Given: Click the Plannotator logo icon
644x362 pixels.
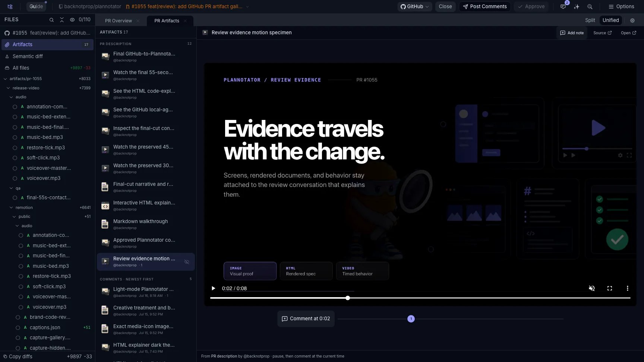Looking at the screenshot, I should [x=10, y=6].
